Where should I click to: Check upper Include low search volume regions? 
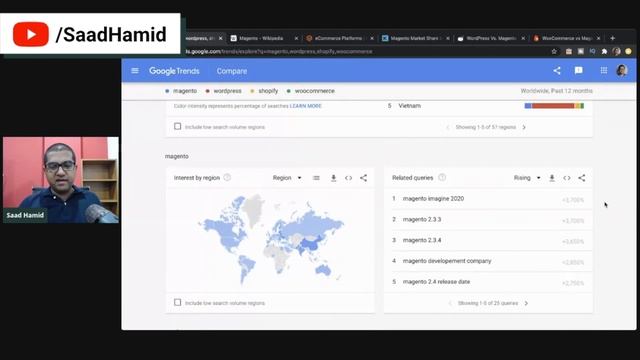click(178, 127)
